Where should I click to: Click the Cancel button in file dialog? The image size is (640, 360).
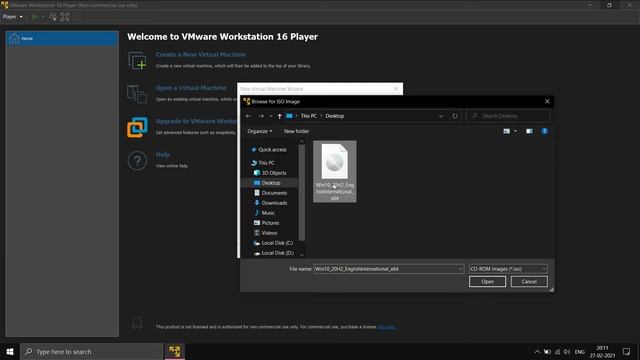point(529,282)
